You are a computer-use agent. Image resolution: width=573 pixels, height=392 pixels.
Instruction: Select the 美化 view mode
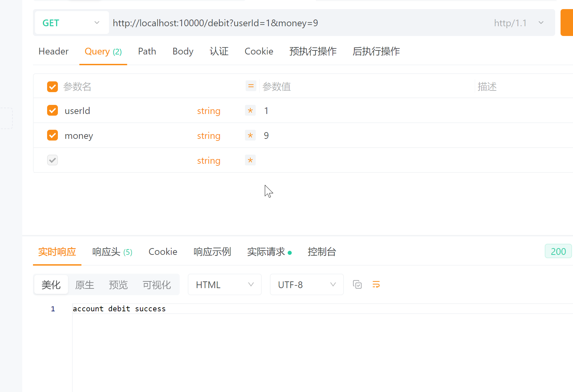(51, 285)
